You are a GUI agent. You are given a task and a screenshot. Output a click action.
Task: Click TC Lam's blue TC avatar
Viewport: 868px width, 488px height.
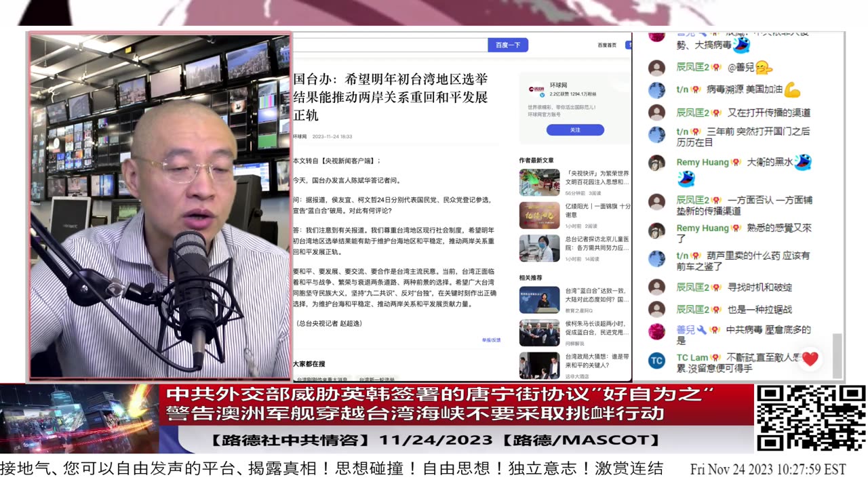tap(656, 360)
